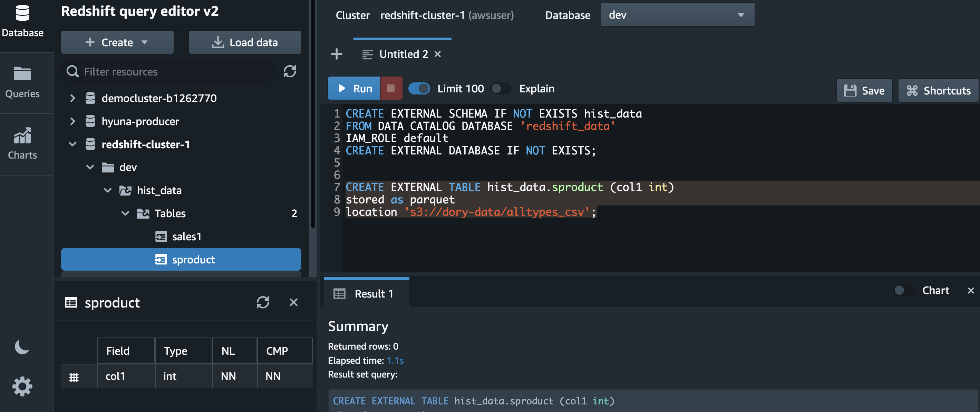Close the sproduct details panel
Viewport: 980px width, 412px height.
click(x=293, y=302)
